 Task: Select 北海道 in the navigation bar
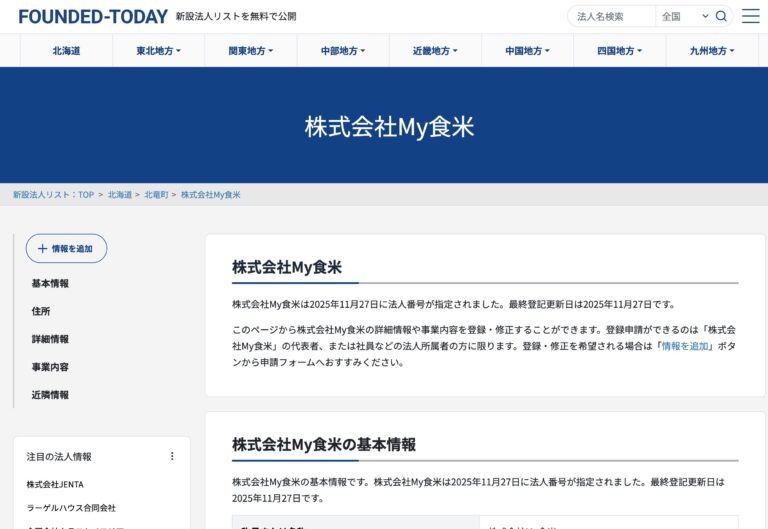tap(66, 51)
